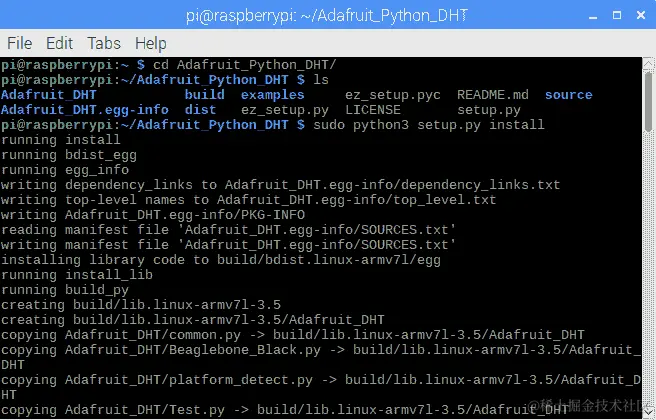This screenshot has height=420, width=656.
Task: Click the vertical scrollbar thumb
Action: click(648, 102)
